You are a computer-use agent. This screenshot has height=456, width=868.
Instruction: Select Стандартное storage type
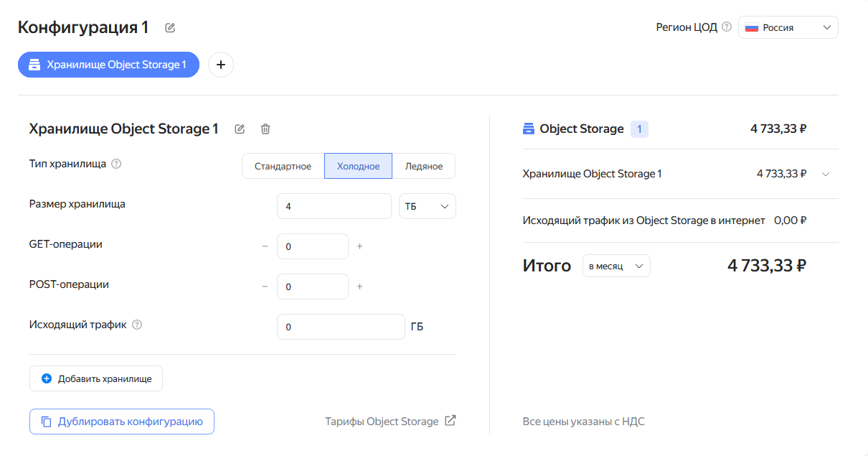tap(283, 166)
